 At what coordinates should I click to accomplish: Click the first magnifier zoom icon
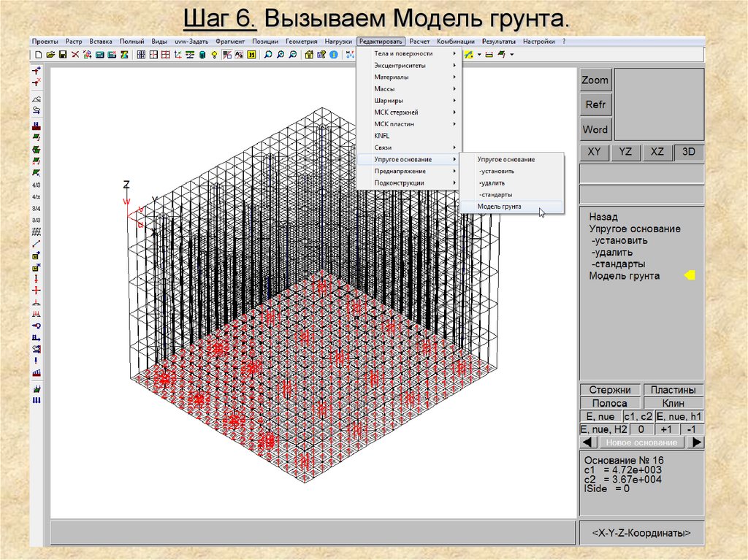pos(268,55)
